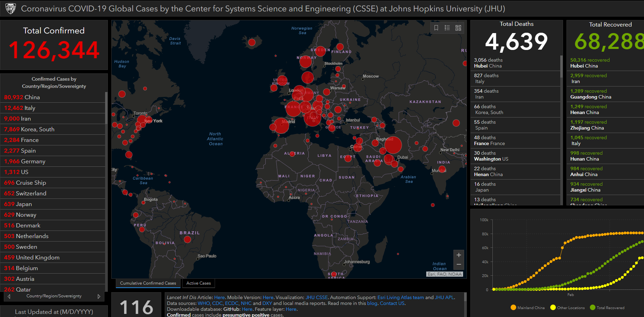Image resolution: width=644 pixels, height=317 pixels.
Task: Switch to Active Cases tab
Action: coord(198,283)
